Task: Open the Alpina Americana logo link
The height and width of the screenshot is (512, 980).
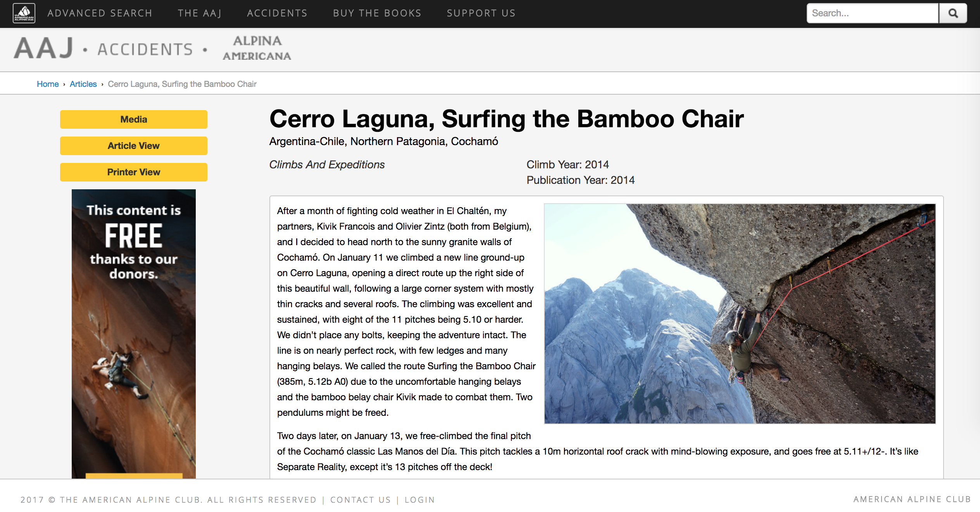Action: pyautogui.click(x=257, y=48)
